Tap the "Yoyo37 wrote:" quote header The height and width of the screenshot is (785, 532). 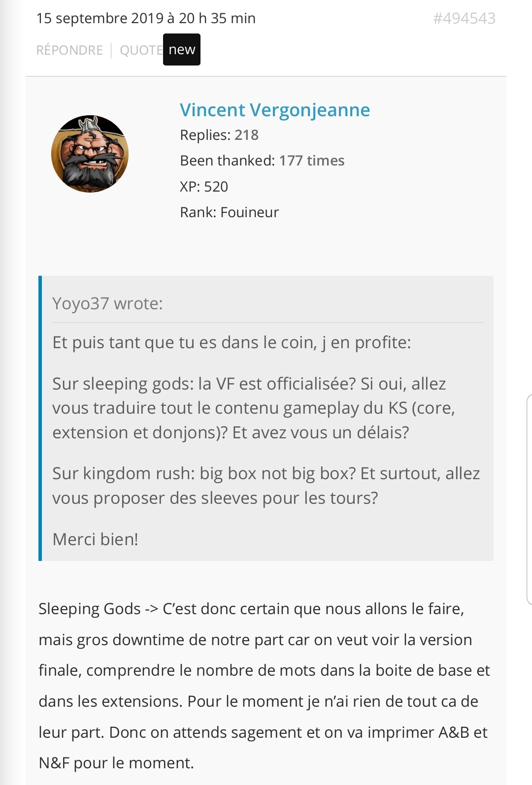click(107, 303)
